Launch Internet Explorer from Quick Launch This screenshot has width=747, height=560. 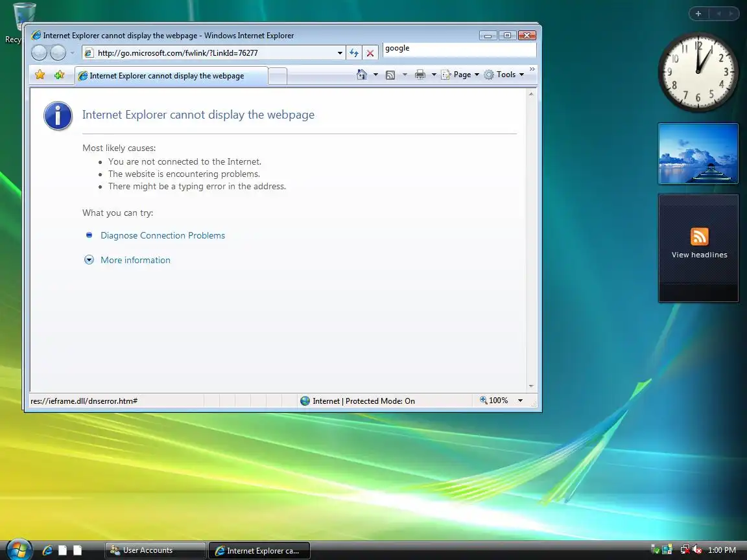pos(47,550)
